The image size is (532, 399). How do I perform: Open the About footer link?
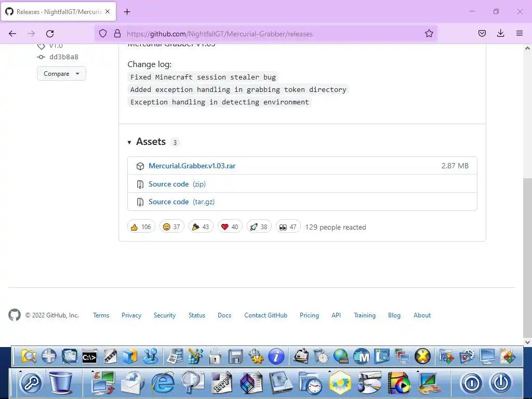pyautogui.click(x=422, y=315)
